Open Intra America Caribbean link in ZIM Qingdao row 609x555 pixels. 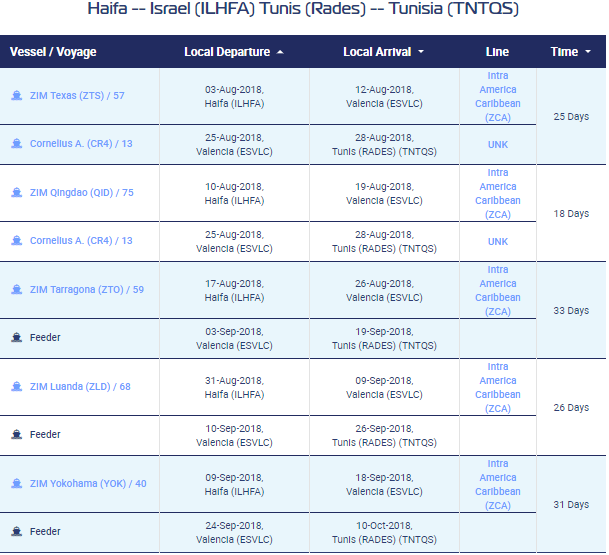point(498,193)
